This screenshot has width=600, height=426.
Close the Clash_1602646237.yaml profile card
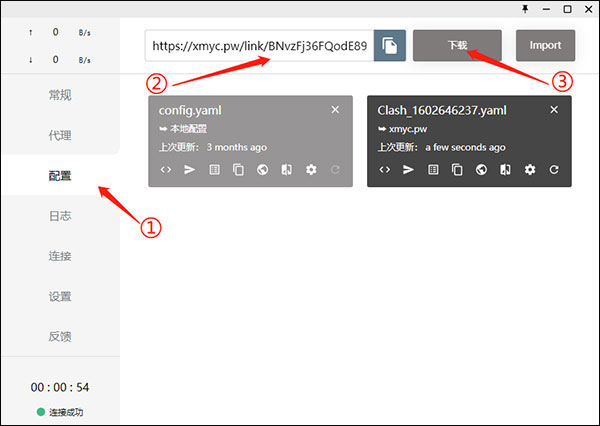click(554, 110)
